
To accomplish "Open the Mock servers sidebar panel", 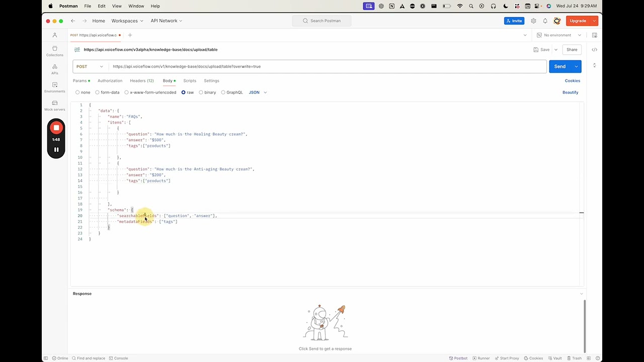I will [x=55, y=105].
